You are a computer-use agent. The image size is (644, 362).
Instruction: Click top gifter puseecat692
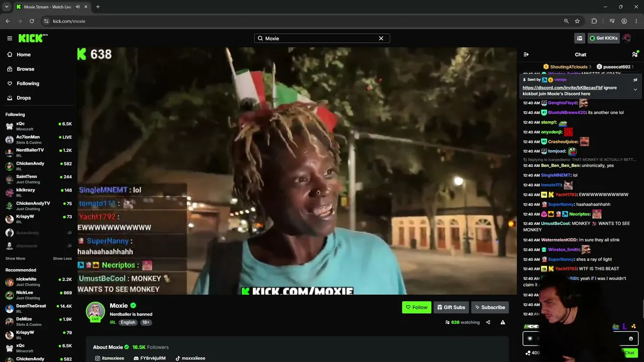617,67
